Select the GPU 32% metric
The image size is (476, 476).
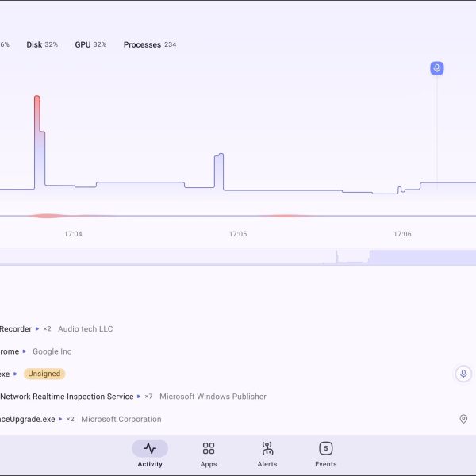(90, 44)
